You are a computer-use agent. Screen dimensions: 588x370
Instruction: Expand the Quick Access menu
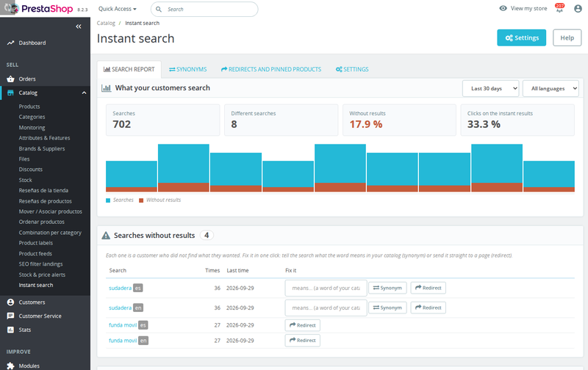118,9
